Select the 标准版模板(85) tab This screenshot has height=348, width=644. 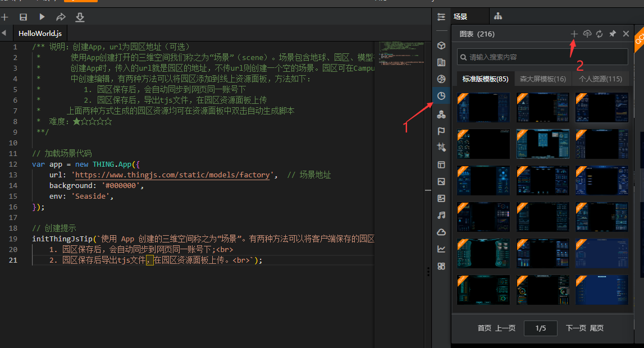(485, 79)
